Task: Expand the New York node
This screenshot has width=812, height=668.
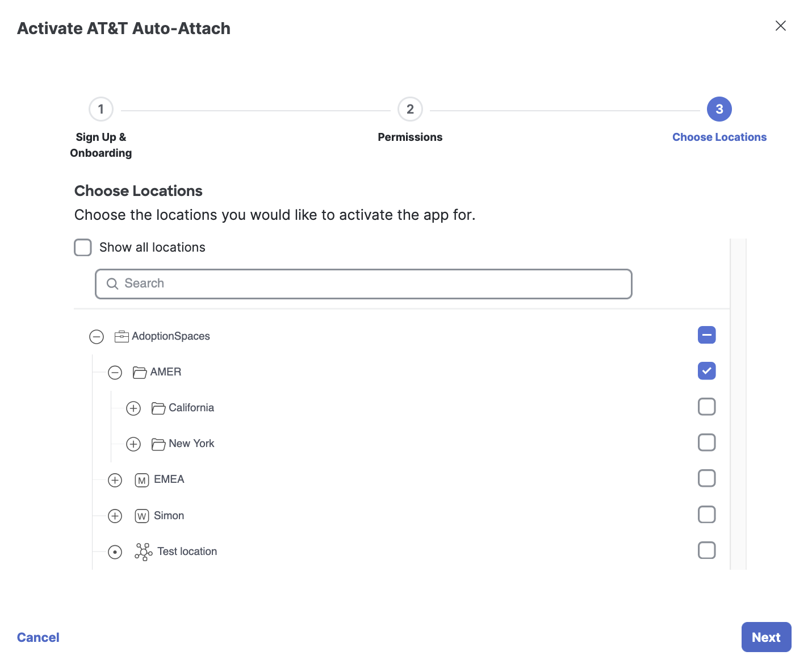Action: pyautogui.click(x=133, y=444)
